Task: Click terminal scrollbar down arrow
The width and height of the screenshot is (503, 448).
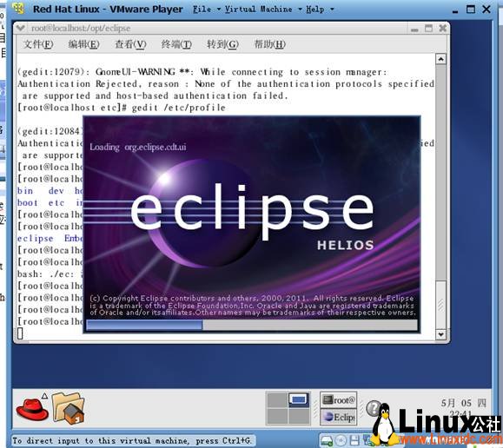Action: (x=440, y=334)
